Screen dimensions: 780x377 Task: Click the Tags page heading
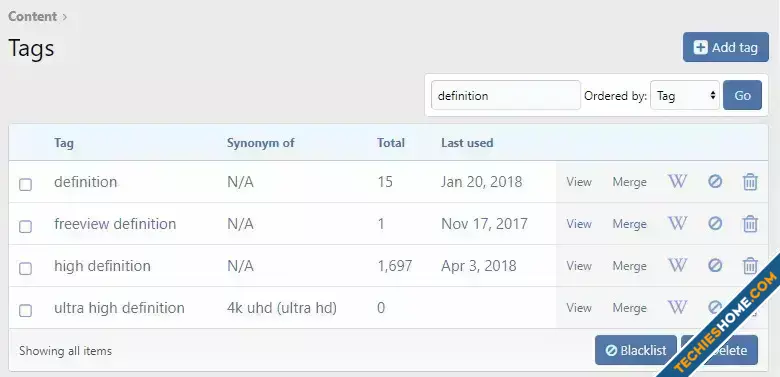coord(31,49)
